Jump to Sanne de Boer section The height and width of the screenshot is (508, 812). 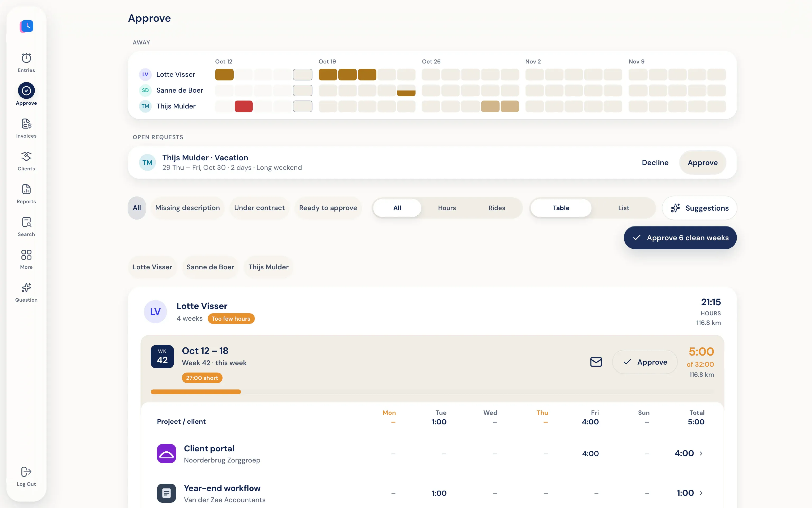tap(210, 267)
